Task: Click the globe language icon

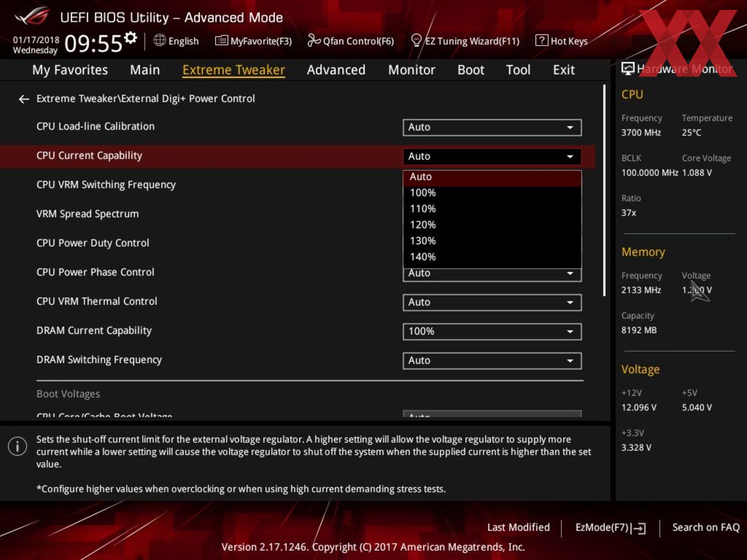Action: tap(159, 40)
